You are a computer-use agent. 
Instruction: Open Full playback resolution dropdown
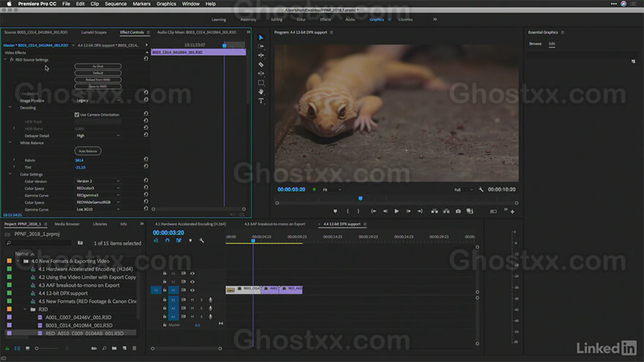463,189
